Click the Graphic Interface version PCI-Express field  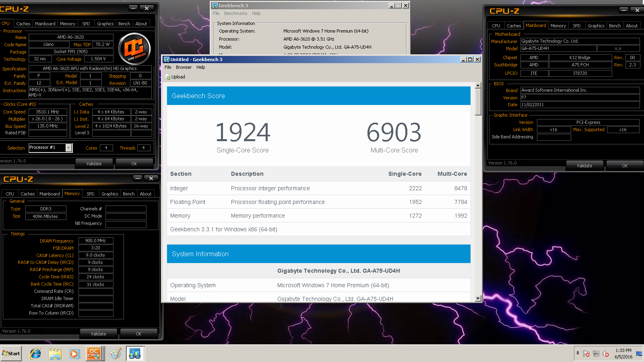[588, 122]
